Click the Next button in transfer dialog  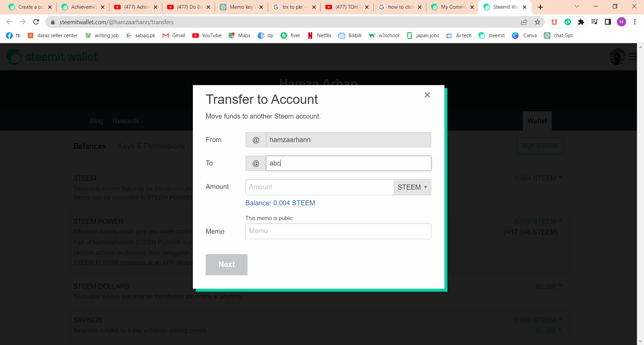(226, 265)
